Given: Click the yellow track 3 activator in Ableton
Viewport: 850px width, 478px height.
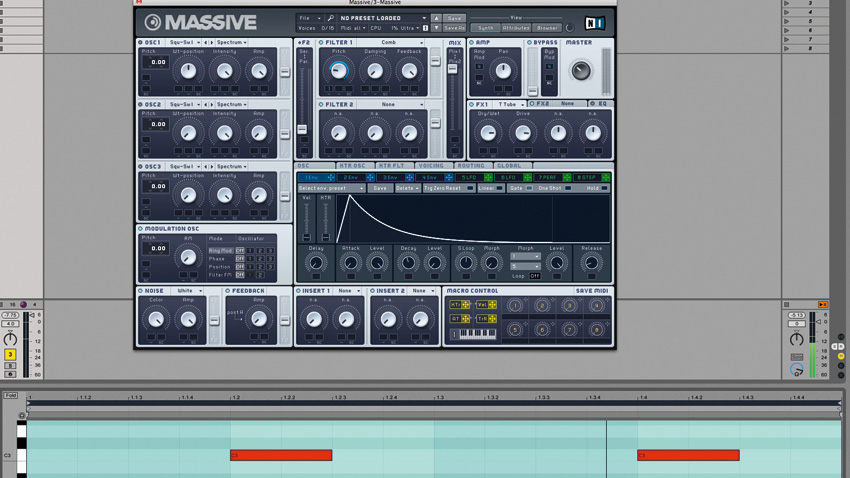Looking at the screenshot, I should (10, 354).
